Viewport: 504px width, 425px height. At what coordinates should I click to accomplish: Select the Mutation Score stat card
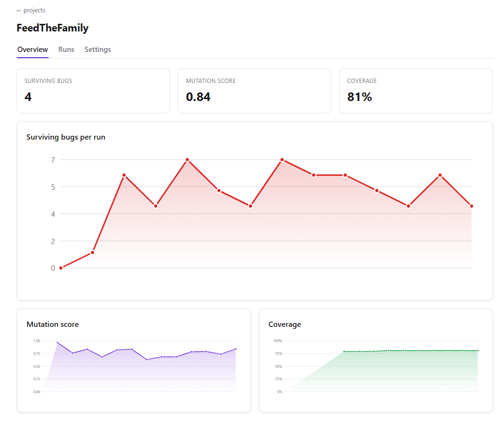pos(254,91)
